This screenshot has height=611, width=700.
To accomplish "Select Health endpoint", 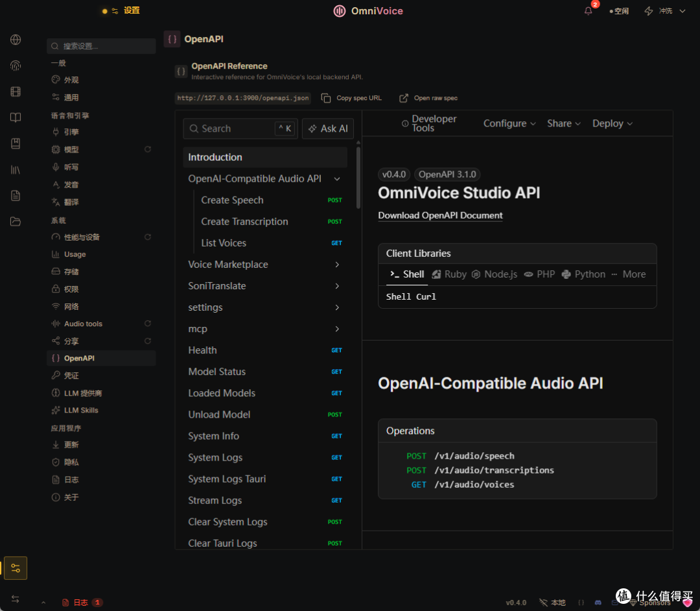I will (265, 350).
